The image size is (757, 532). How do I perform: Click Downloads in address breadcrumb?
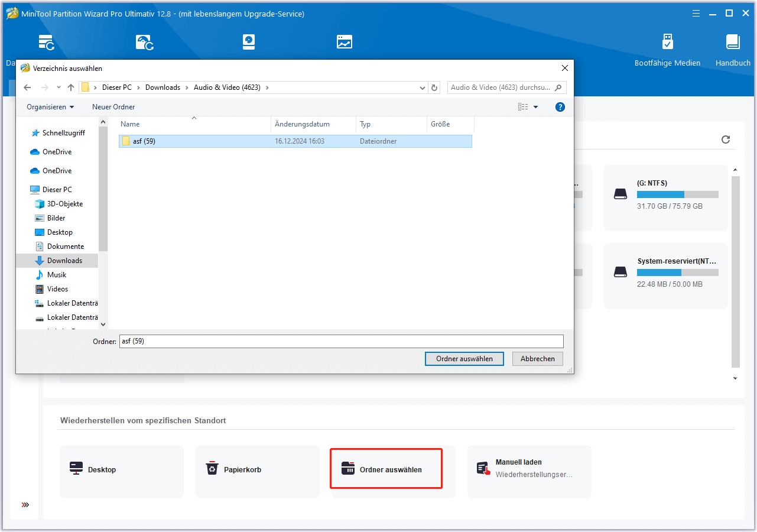pos(163,87)
